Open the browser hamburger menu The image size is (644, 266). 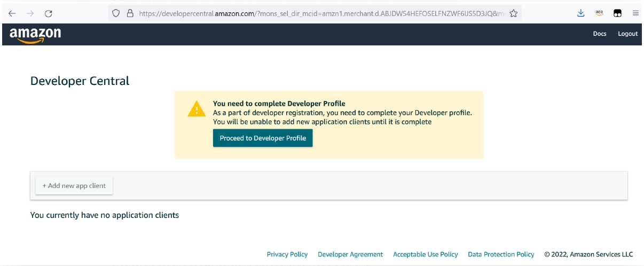(x=635, y=13)
